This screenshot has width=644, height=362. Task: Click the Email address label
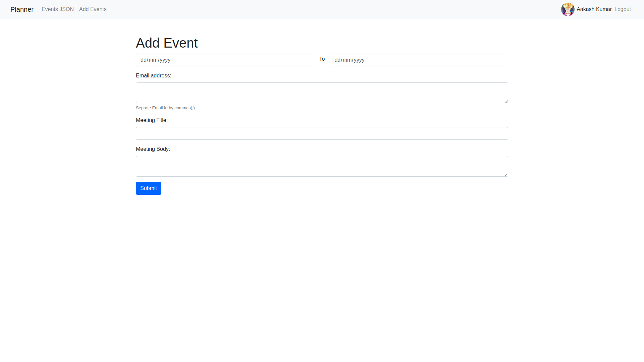[x=154, y=76]
